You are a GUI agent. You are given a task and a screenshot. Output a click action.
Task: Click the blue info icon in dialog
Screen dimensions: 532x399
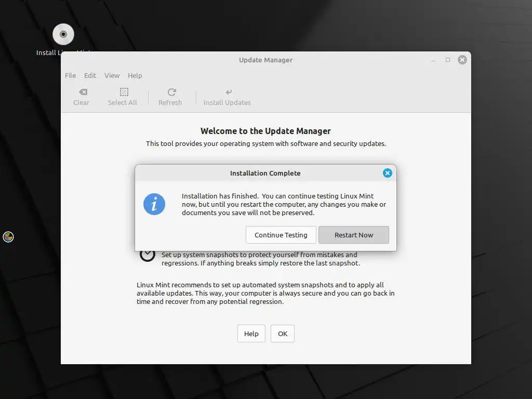154,204
